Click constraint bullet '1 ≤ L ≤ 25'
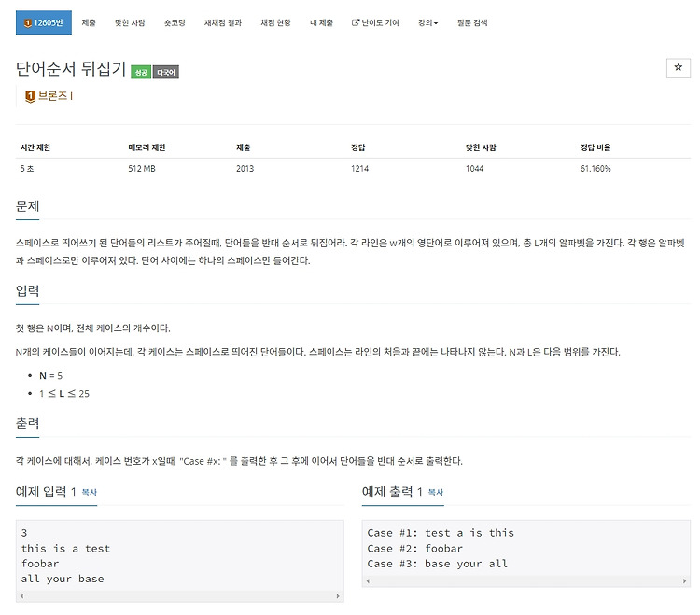The width and height of the screenshot is (700, 615). (x=64, y=394)
